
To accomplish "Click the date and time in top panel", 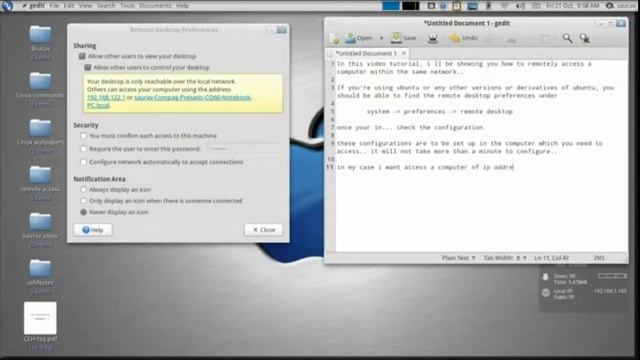I will [573, 6].
